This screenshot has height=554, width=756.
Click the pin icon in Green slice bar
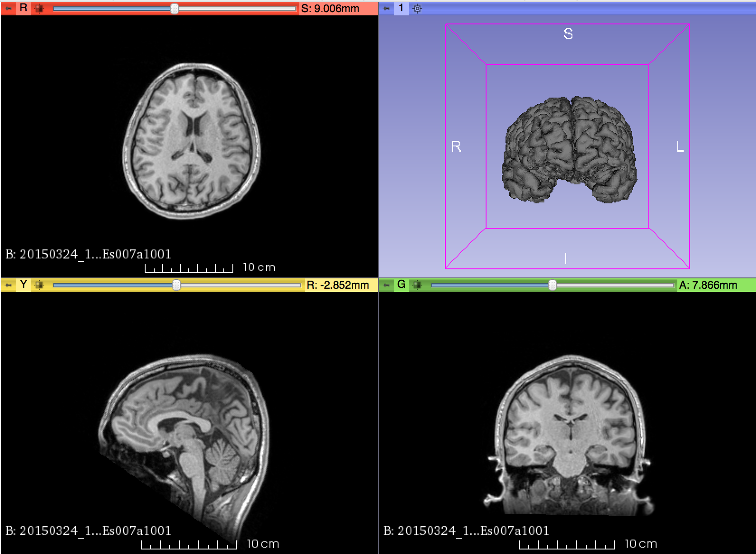(x=387, y=285)
